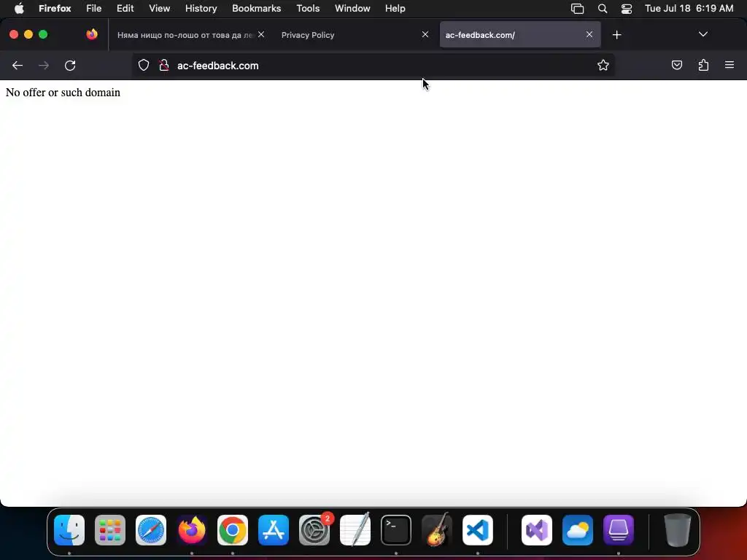Image resolution: width=747 pixels, height=560 pixels.
Task: Open the Edit menu
Action: point(125,8)
